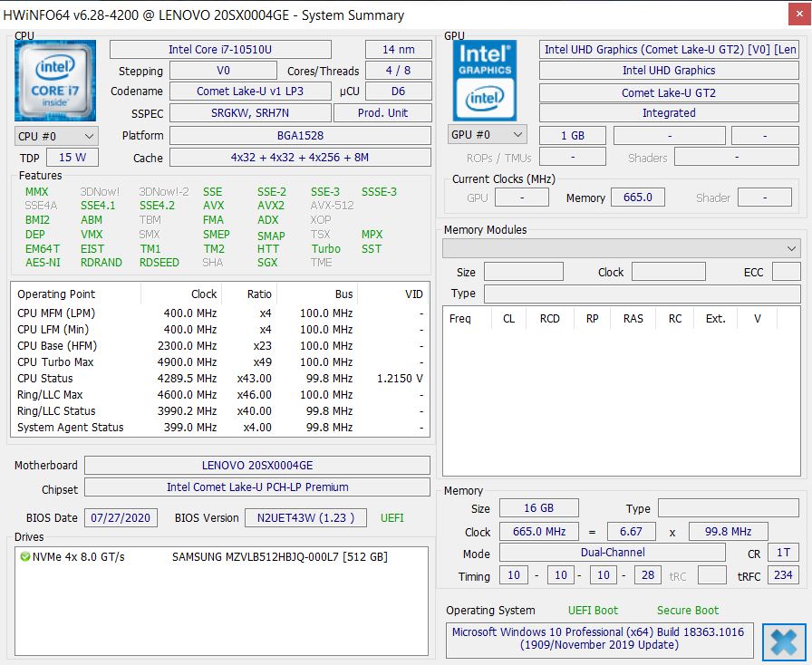This screenshot has width=812, height=665.
Task: Click the Secure Boot label
Action: (688, 611)
